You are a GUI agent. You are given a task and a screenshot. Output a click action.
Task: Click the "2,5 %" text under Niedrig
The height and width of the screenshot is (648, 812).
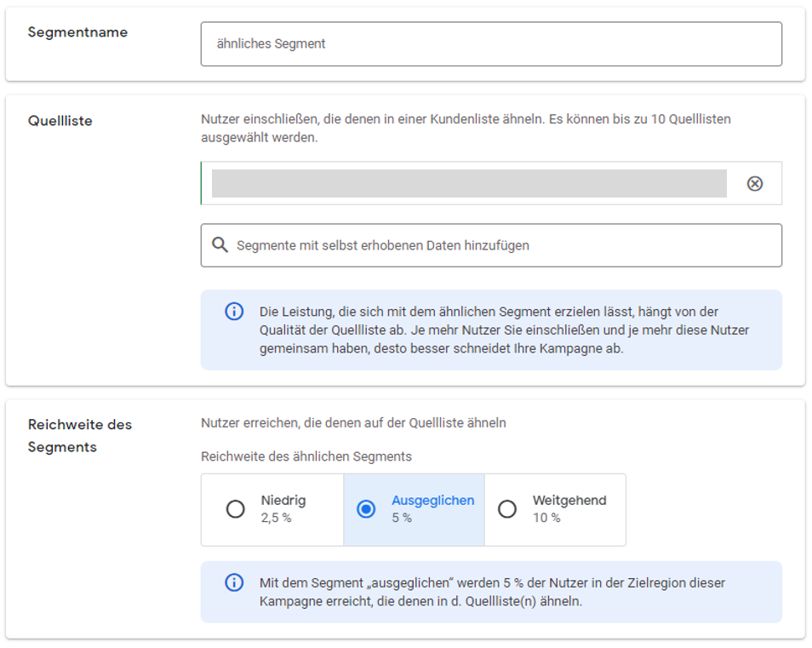coord(276,518)
